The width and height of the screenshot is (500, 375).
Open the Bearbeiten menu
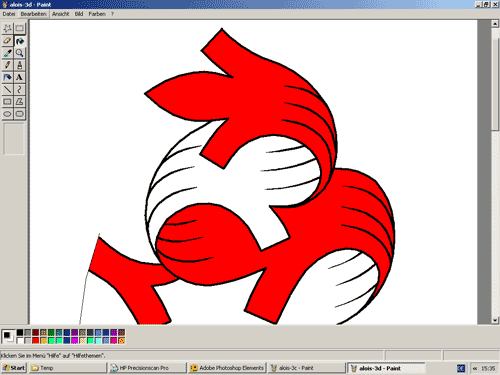pos(33,14)
